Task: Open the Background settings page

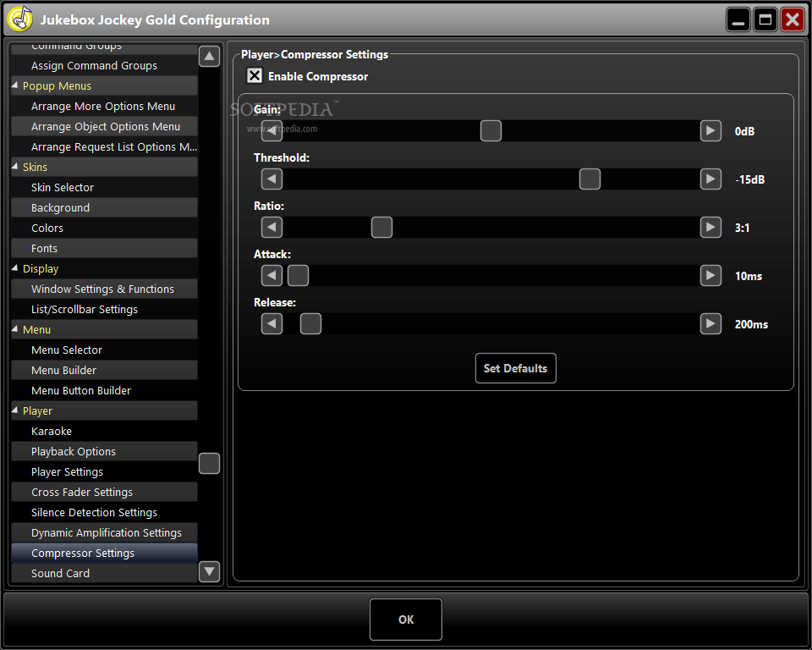Action: click(104, 207)
